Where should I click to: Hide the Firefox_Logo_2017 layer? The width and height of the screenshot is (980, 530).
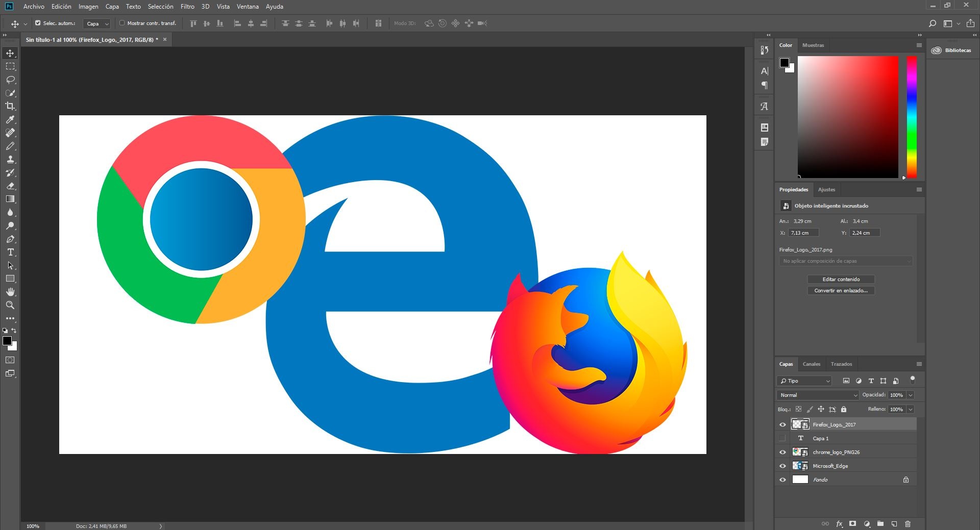coord(782,424)
